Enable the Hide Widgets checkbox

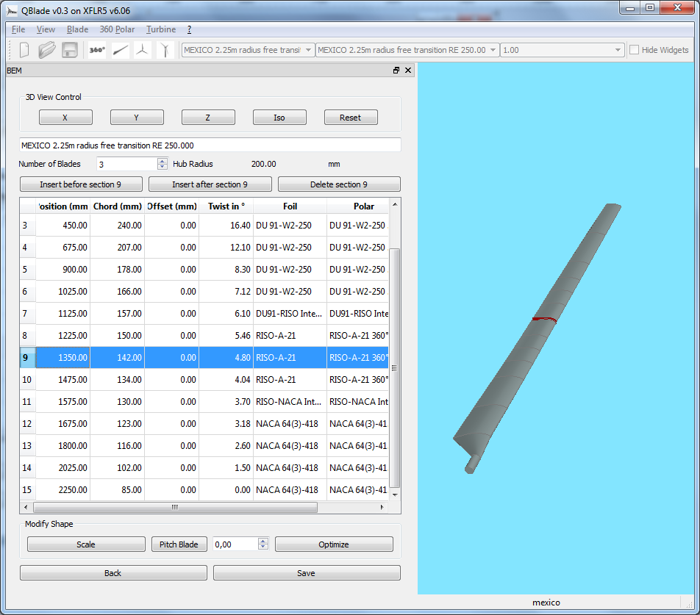(x=634, y=50)
